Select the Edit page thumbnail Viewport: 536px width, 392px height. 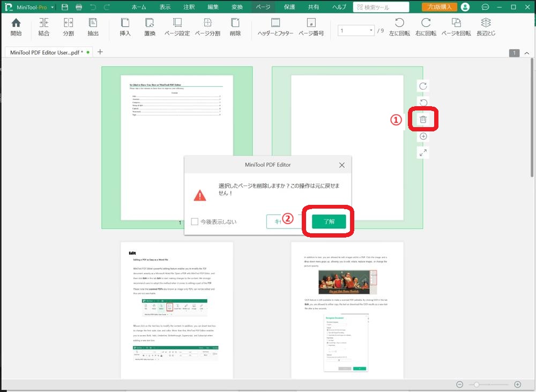(x=177, y=310)
